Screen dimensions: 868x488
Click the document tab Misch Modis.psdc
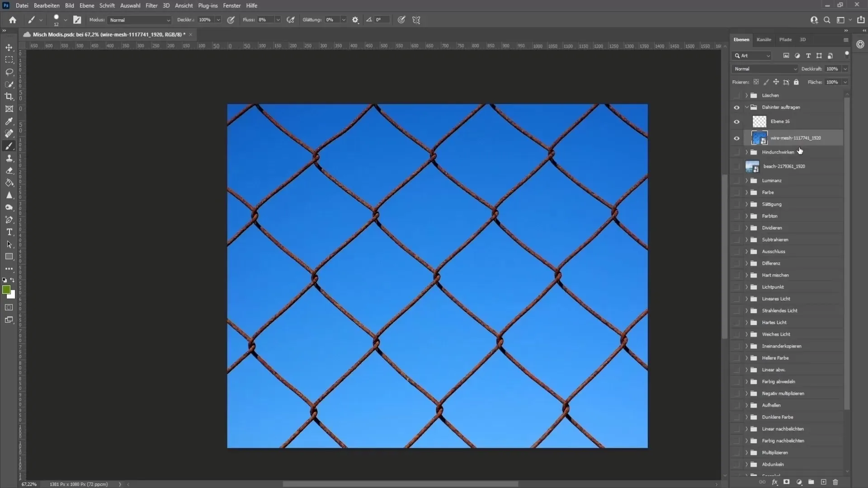(109, 34)
